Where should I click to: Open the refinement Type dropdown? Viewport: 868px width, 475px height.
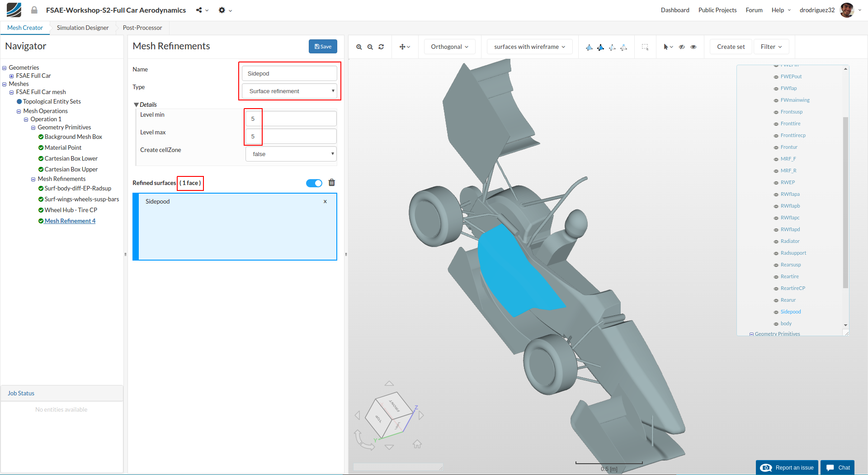[x=289, y=91]
